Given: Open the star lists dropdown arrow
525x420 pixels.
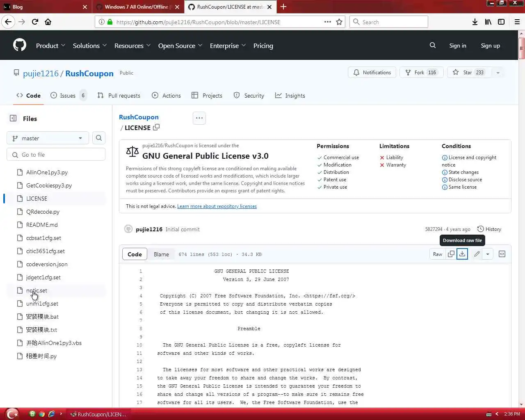Looking at the screenshot, I should coord(498,73).
